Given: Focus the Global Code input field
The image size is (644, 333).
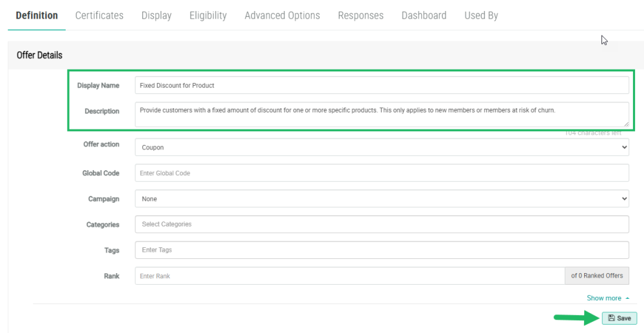Looking at the screenshot, I should pyautogui.click(x=381, y=173).
